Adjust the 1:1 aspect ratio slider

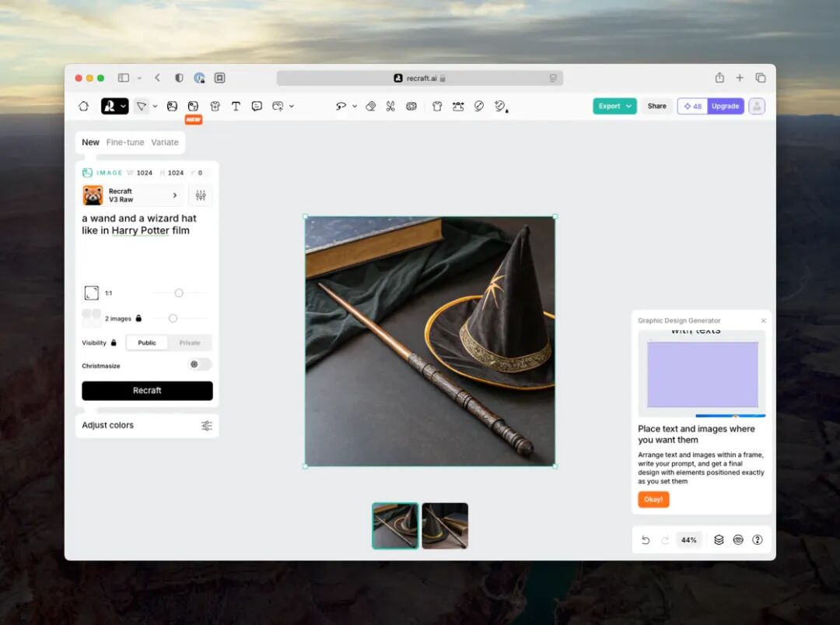pos(179,293)
